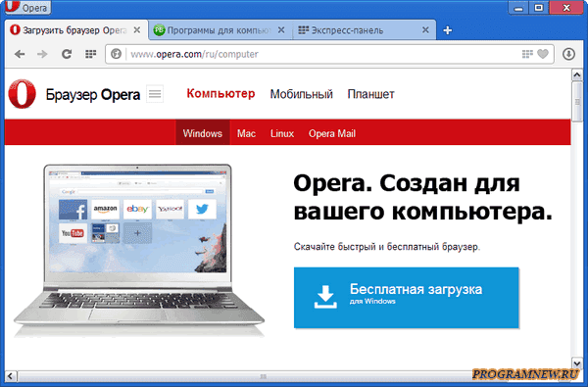Click the plus add tile on laptop screen

pos(137,233)
